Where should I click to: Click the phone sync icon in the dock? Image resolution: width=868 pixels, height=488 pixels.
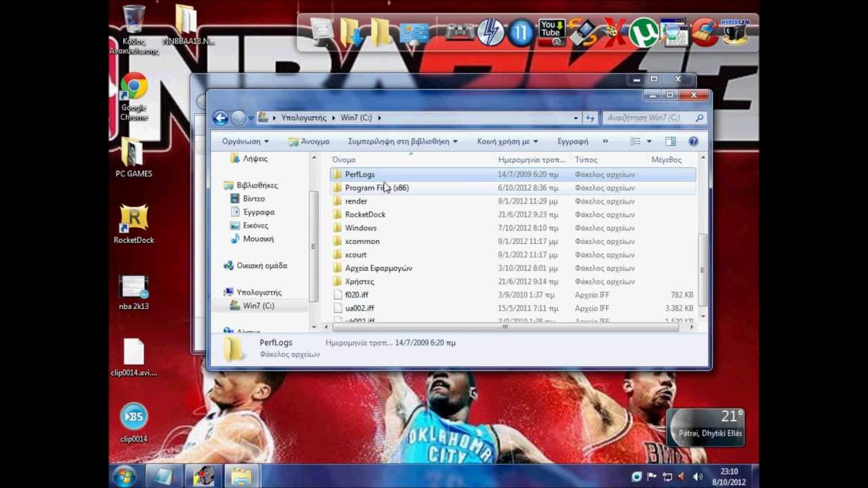pos(583,33)
